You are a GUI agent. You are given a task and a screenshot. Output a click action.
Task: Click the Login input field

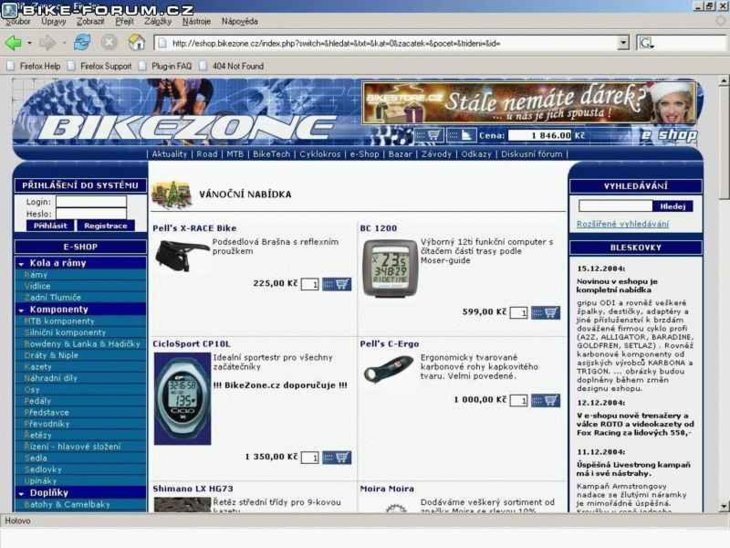coord(91,202)
